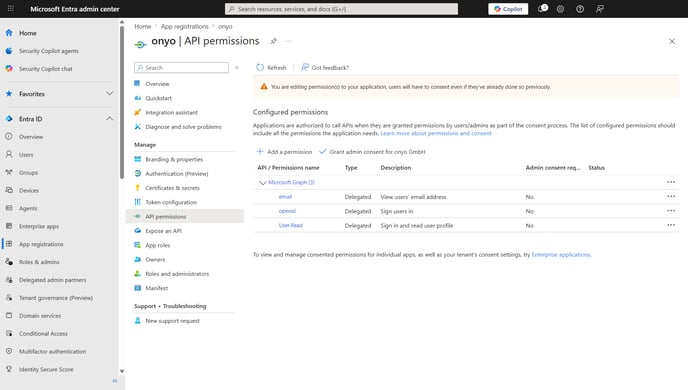Open Identity Secure Score
The height and width of the screenshot is (390, 688).
coord(46,369)
